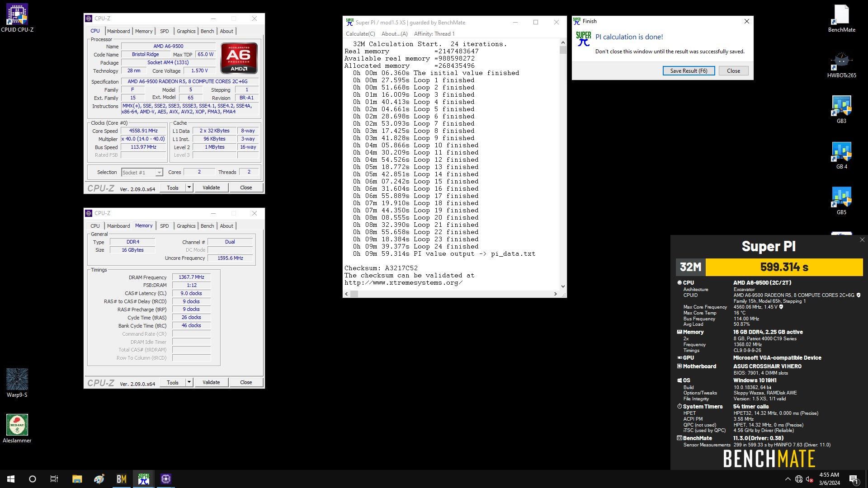Open Graphics tab in lower CPU-Z window
Image resolution: width=868 pixels, height=488 pixels.
tap(186, 226)
